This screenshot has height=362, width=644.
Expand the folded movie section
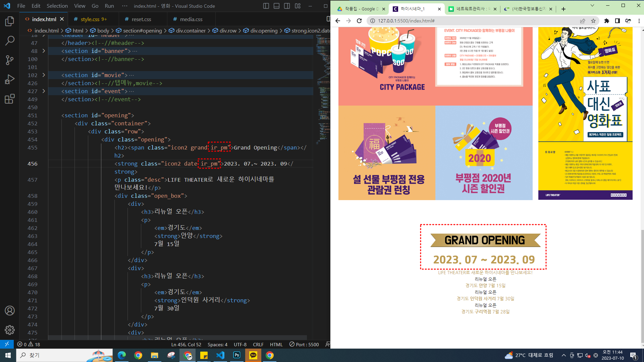point(44,75)
